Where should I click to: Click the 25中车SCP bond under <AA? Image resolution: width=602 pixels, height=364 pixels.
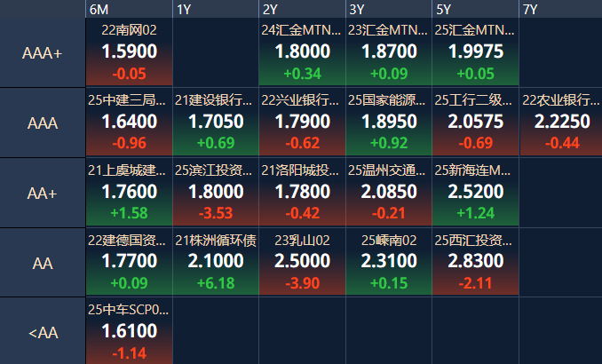(x=129, y=331)
